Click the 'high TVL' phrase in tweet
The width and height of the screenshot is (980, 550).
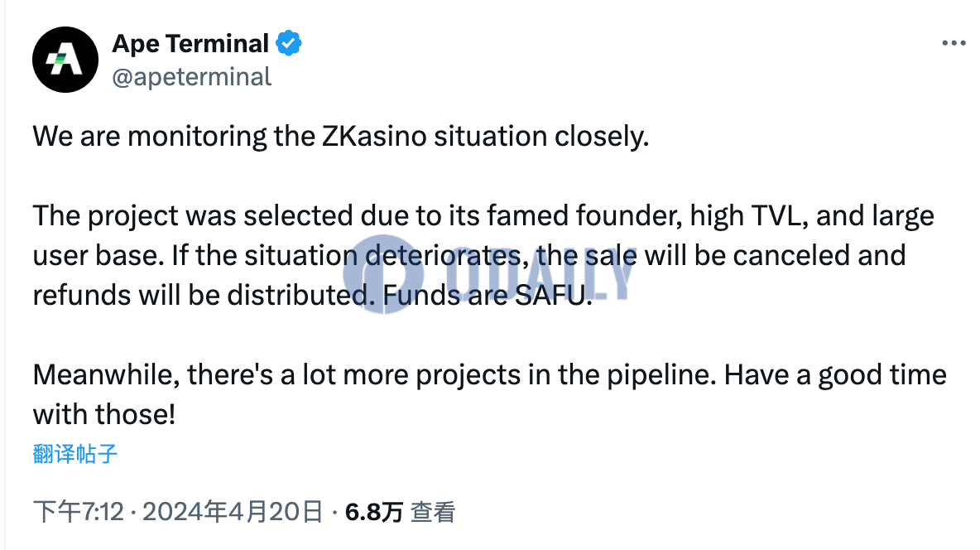745,216
